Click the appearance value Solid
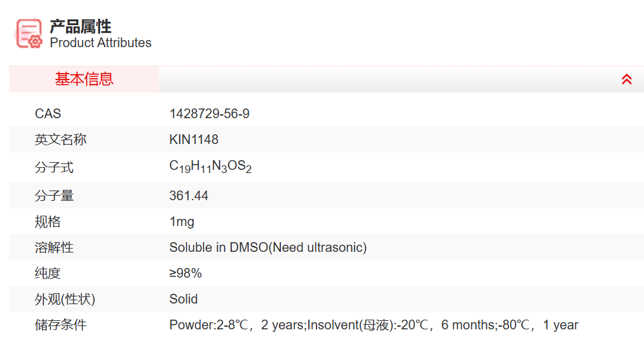Screen dimensions: 644x350 click(183, 299)
